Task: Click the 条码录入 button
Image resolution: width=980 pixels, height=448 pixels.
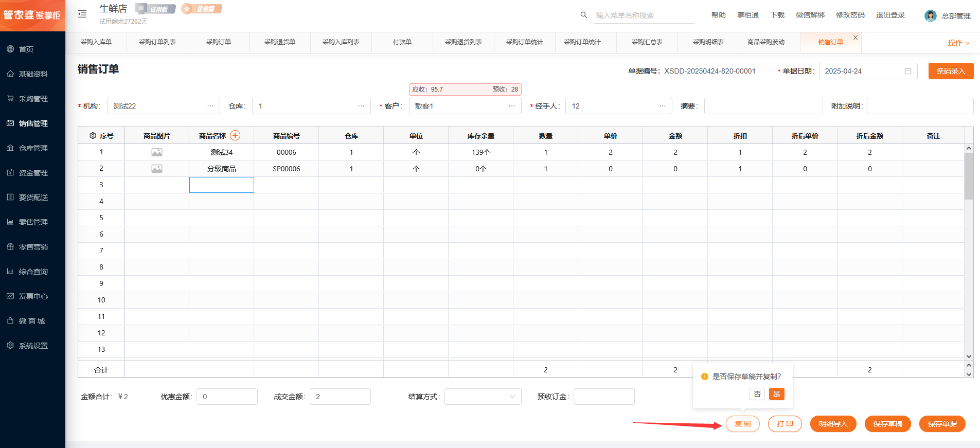Action: pos(950,71)
